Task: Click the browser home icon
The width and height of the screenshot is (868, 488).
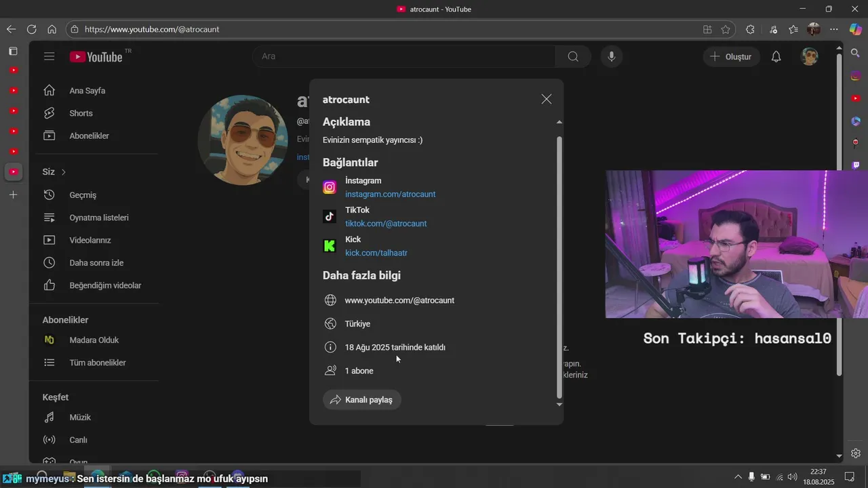Action: [52, 29]
